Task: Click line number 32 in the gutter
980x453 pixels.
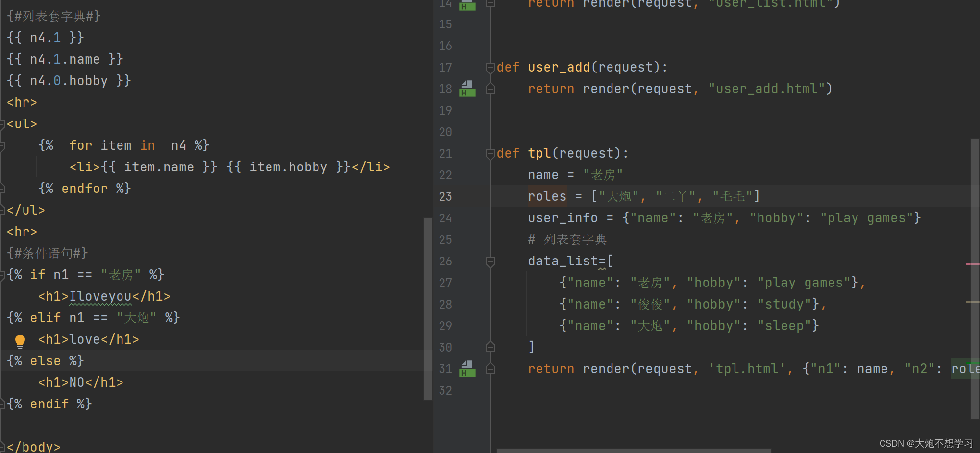Action: [x=445, y=391]
